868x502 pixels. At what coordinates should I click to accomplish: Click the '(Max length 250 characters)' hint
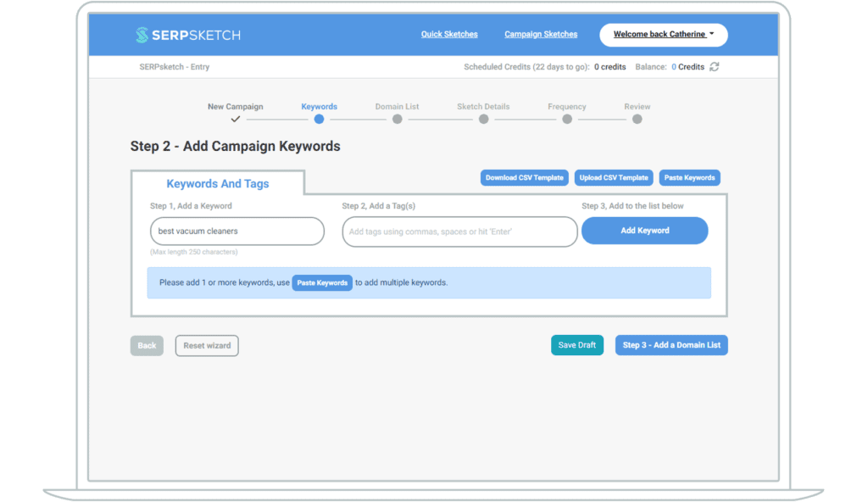pyautogui.click(x=194, y=252)
